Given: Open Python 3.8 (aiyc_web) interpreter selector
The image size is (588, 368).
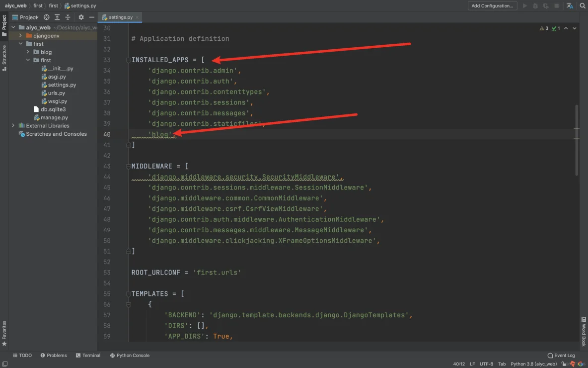Looking at the screenshot, I should point(534,364).
